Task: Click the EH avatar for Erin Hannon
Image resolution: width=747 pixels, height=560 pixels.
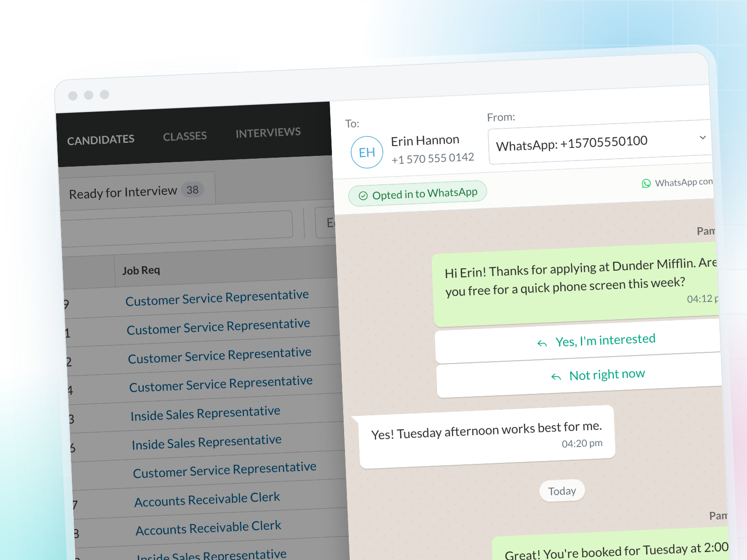Action: (x=367, y=152)
